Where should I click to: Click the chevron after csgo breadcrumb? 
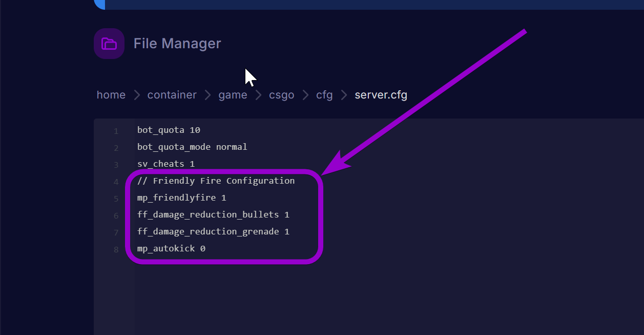pos(305,95)
